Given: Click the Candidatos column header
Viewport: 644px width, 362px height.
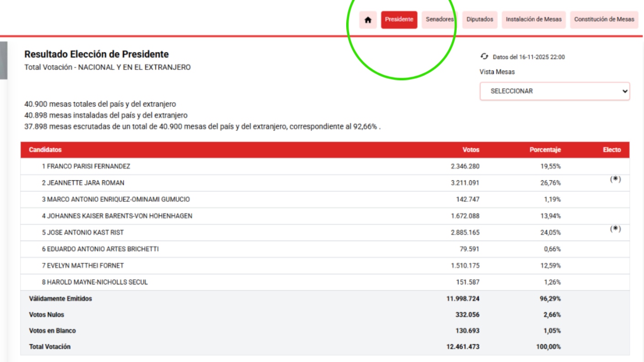Looking at the screenshot, I should tap(45, 150).
